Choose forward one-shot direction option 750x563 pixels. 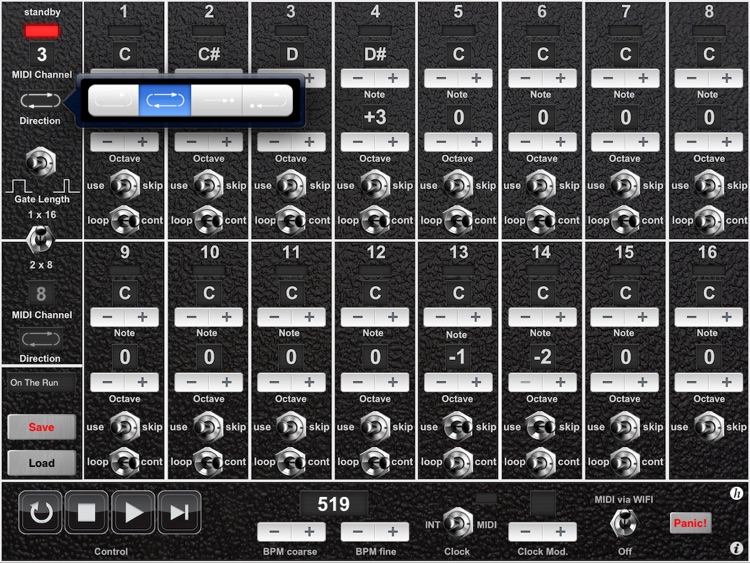216,100
